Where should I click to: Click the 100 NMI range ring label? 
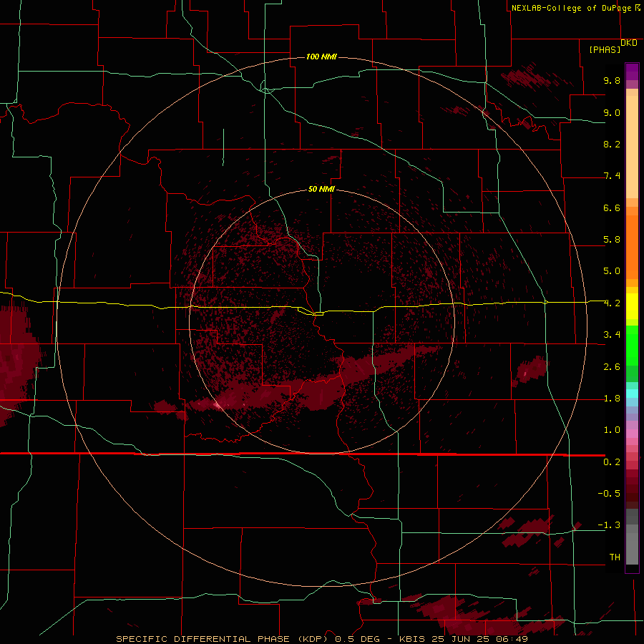(x=321, y=57)
